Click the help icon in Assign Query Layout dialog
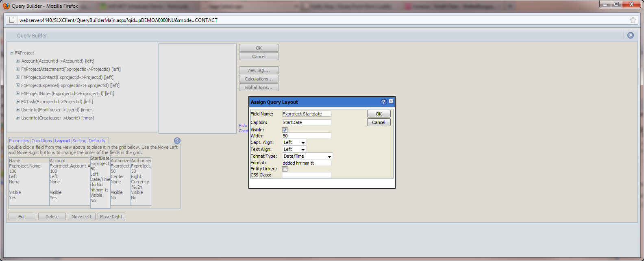Screen dimensions: 644x261 tap(383, 102)
